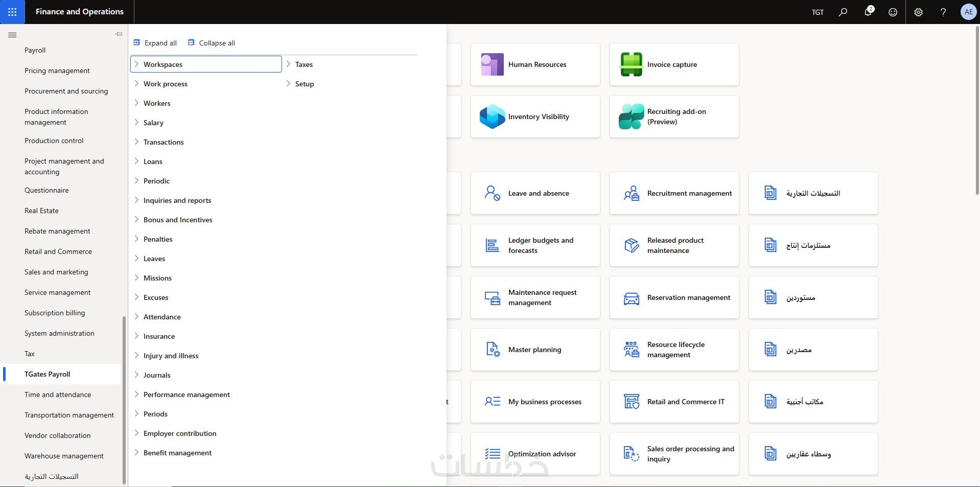Viewport: 980px width, 487px height.
Task: Click the search magnifier icon
Action: [843, 12]
